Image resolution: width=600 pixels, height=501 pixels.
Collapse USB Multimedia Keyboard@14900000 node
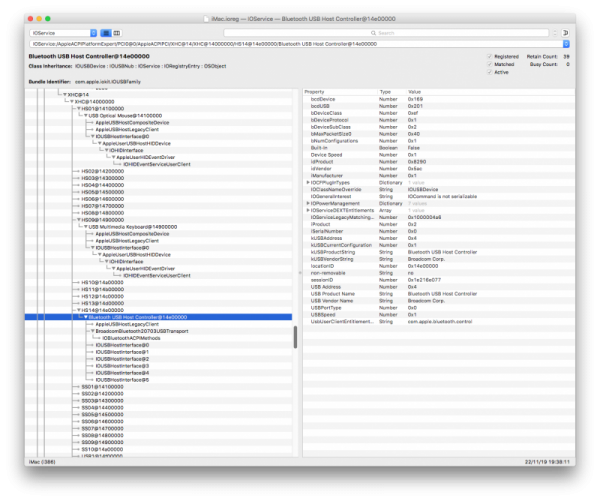tap(86, 227)
